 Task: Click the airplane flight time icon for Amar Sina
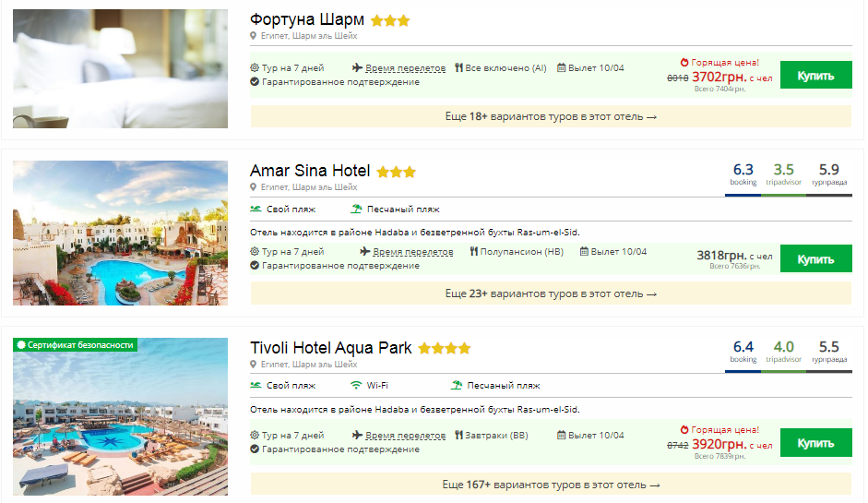(365, 251)
